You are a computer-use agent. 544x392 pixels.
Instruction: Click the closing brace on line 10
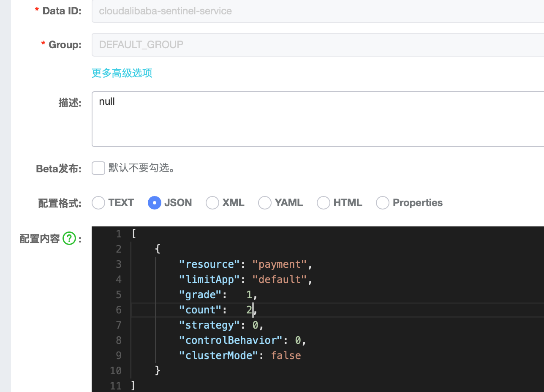(x=158, y=371)
